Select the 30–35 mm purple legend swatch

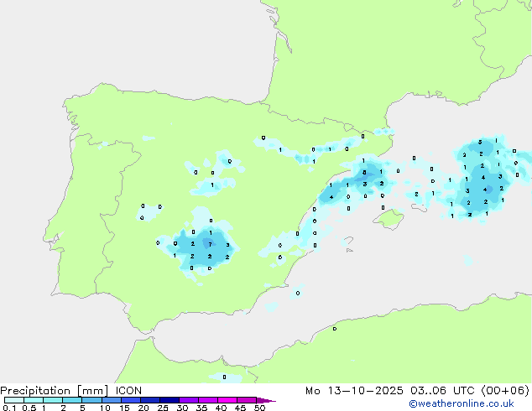tap(189, 400)
